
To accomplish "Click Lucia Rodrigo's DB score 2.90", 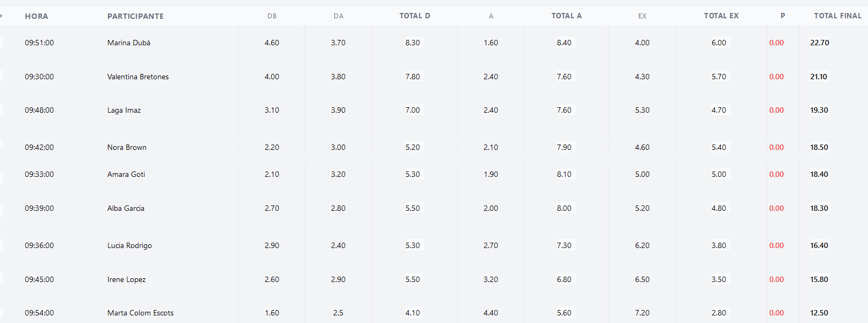I will [x=272, y=245].
